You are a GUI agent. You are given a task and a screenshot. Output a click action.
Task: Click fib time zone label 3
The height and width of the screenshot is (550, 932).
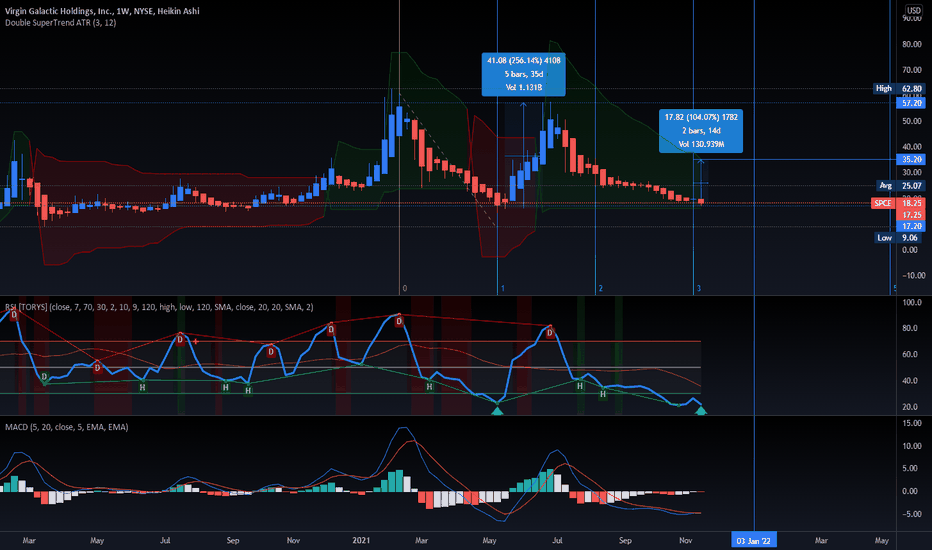coord(698,288)
